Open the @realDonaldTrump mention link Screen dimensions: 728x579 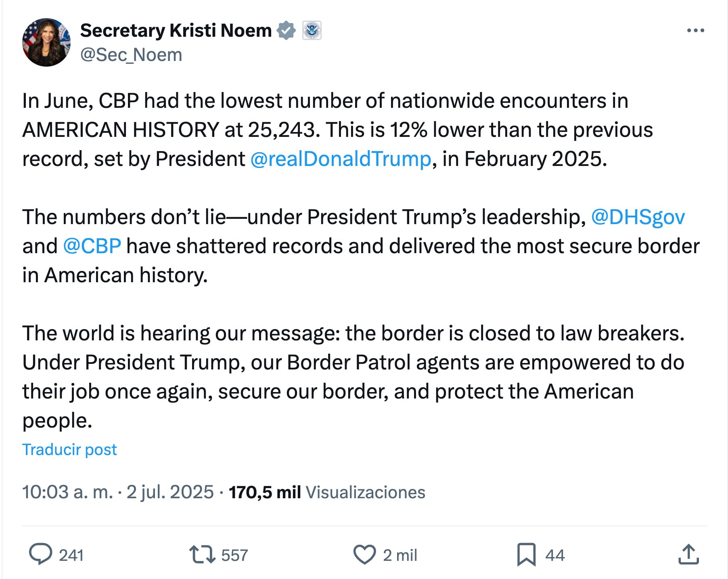pos(341,159)
